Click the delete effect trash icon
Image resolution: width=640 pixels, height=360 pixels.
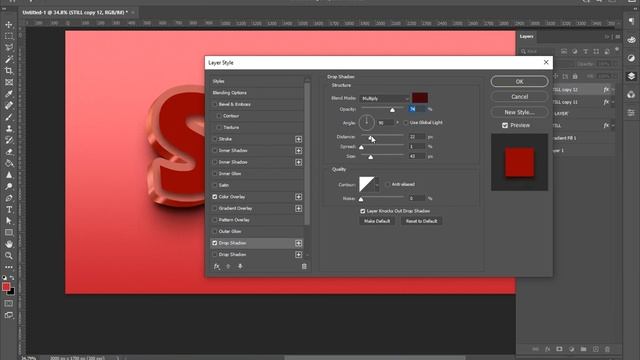[x=304, y=266]
